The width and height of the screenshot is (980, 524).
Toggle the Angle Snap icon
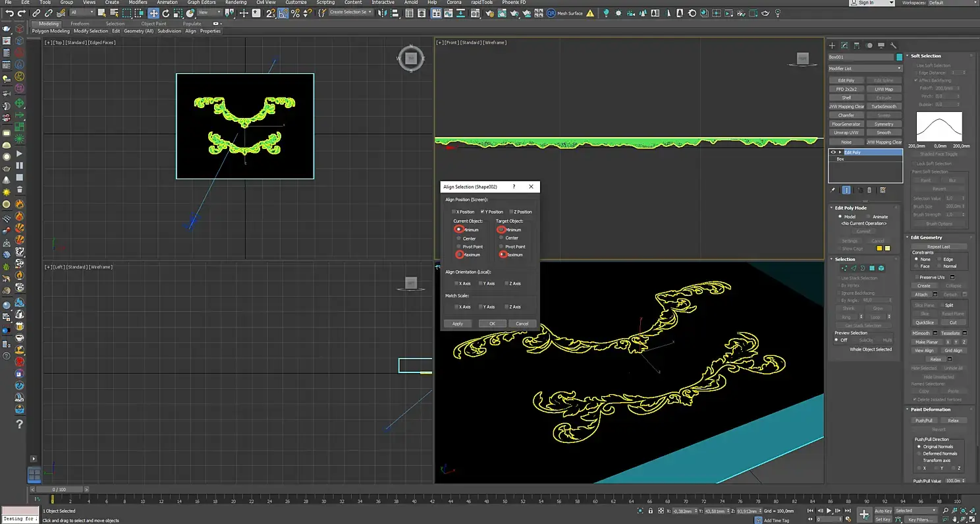pos(283,13)
